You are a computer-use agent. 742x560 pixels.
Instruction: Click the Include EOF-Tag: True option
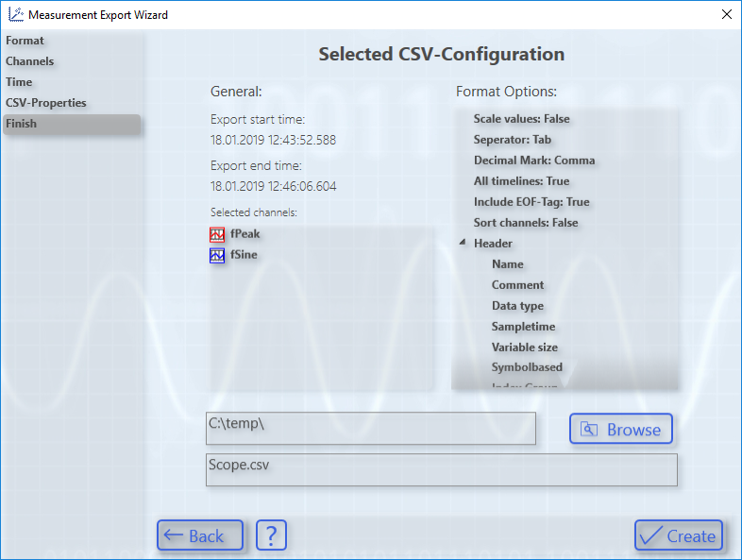click(x=531, y=202)
